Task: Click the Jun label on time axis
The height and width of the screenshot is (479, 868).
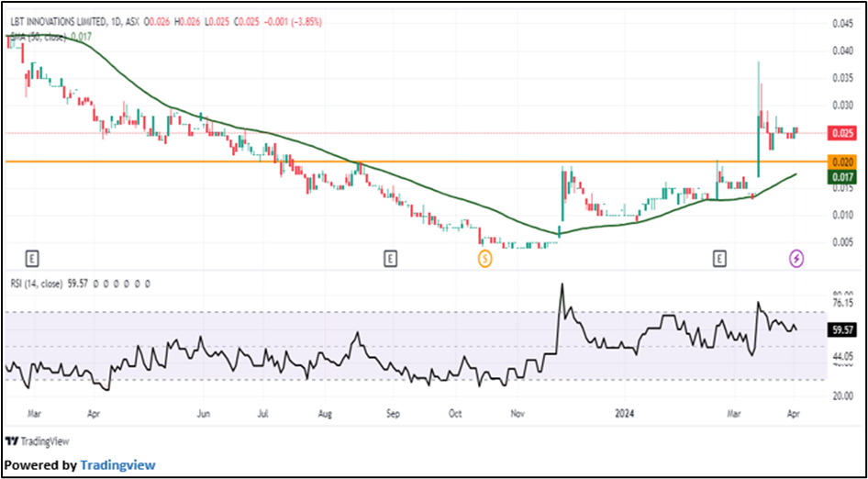Action: pos(204,413)
